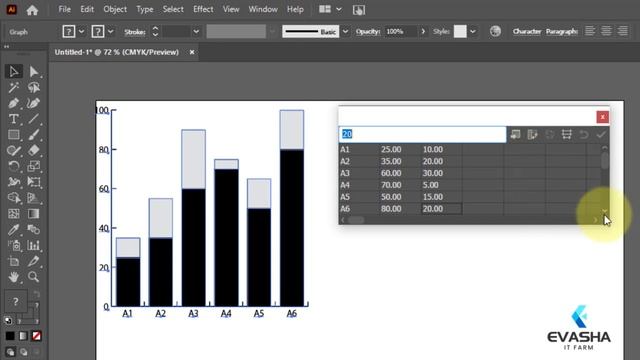Open the arrange documents dropdown
This screenshot has width=640, height=360.
coord(339,9)
